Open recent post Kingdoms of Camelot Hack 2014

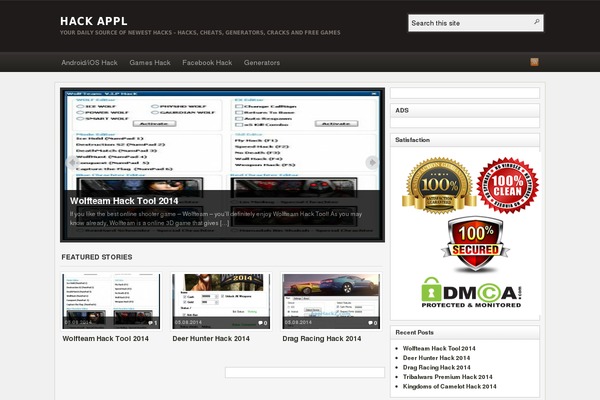tap(449, 387)
